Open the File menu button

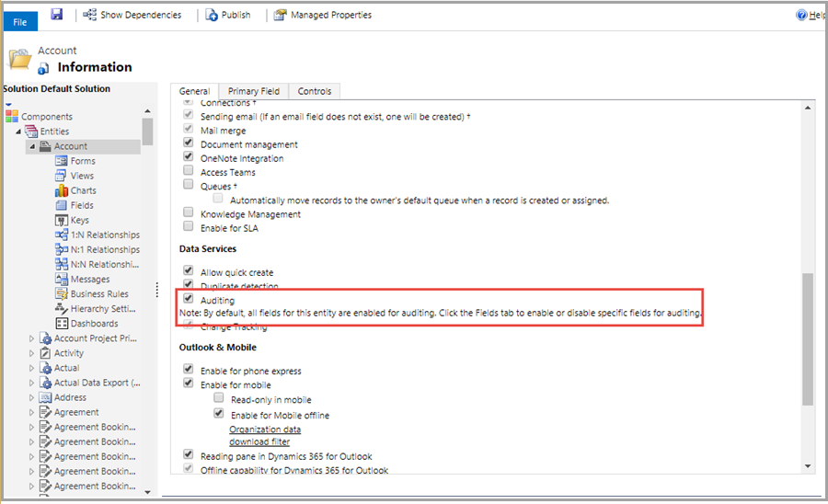click(20, 21)
